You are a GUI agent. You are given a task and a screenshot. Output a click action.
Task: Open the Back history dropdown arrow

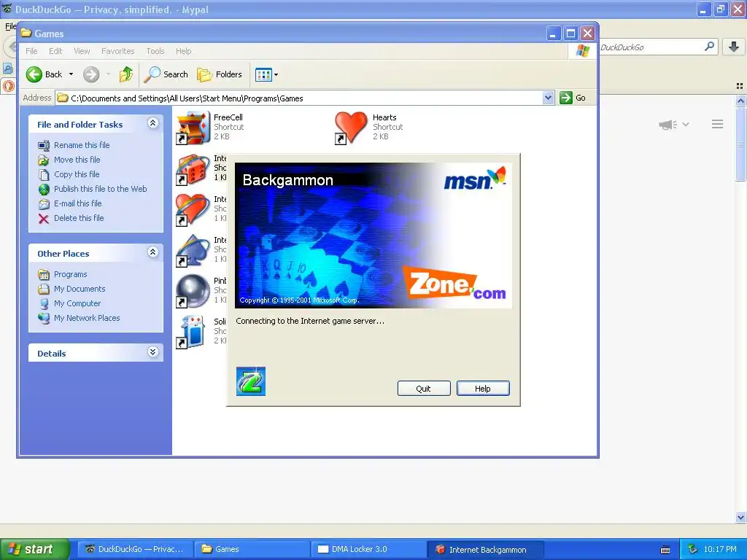[x=71, y=74]
